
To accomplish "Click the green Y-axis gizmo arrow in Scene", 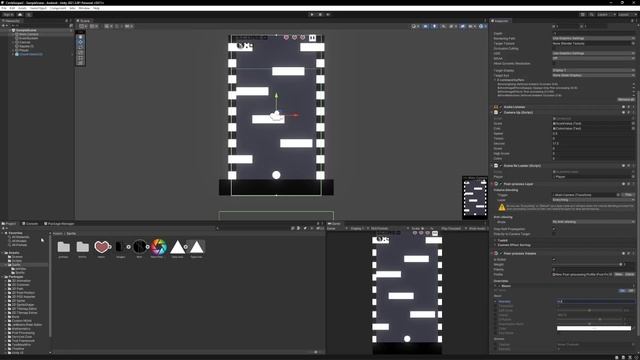I will point(276,96).
